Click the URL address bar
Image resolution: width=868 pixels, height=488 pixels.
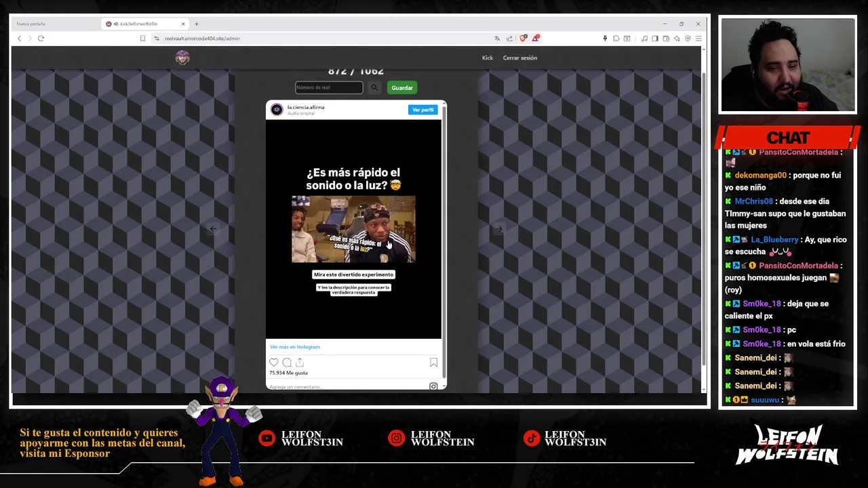coord(325,39)
